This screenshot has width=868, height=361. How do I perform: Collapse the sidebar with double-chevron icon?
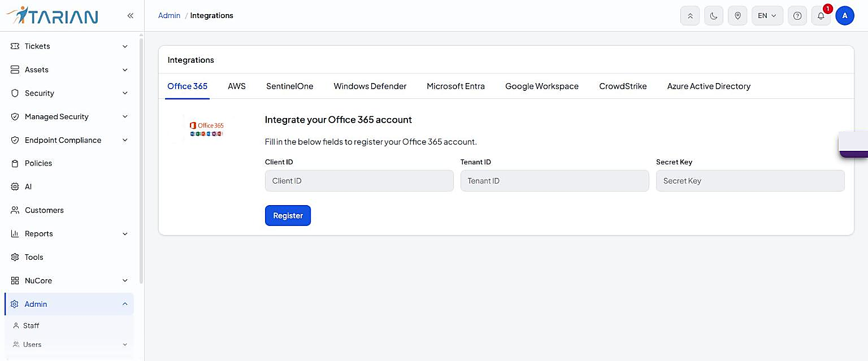130,16
